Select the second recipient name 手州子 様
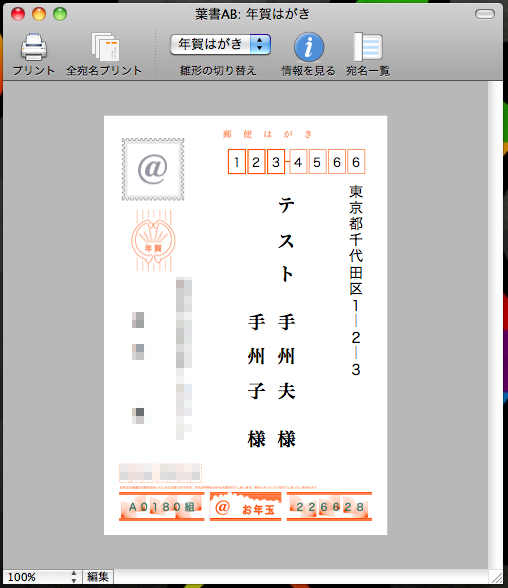This screenshot has height=588, width=508. 256,381
